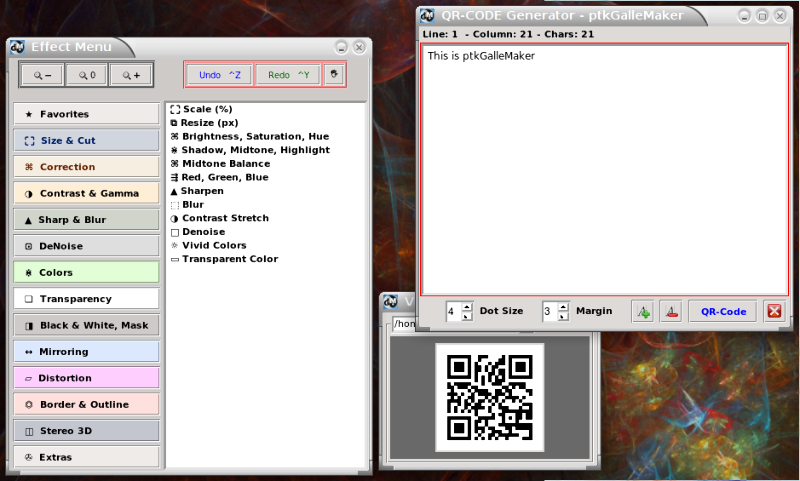
Task: Open the Black & White, Mask category
Action: tap(86, 325)
